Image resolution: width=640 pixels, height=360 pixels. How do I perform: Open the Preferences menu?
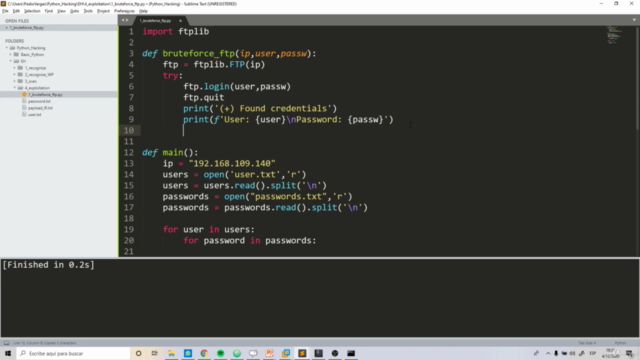tap(124, 11)
